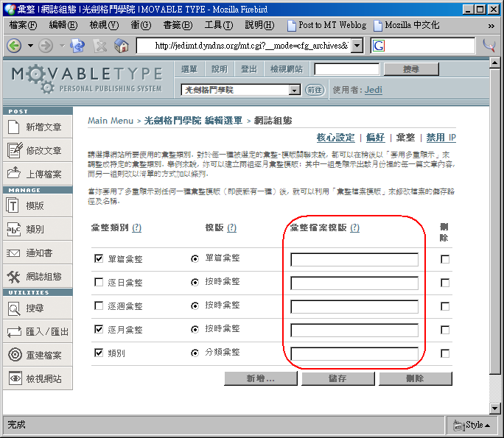The image size is (504, 438).
Task: Click the 登出 logout tab
Action: [249, 69]
